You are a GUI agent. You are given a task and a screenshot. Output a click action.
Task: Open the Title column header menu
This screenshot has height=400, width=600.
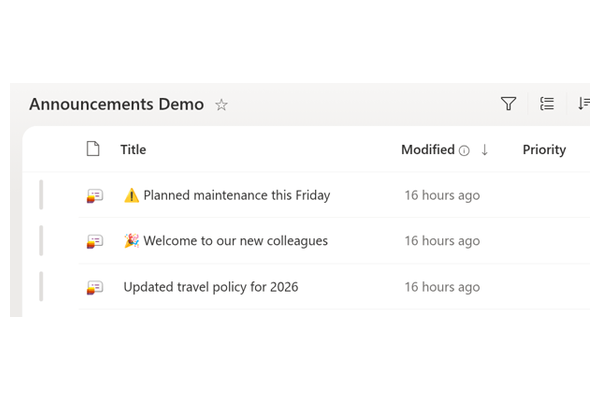[133, 149]
